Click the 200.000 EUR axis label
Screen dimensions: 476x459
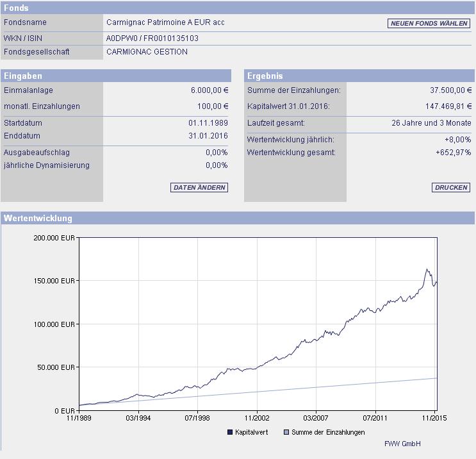pos(54,238)
